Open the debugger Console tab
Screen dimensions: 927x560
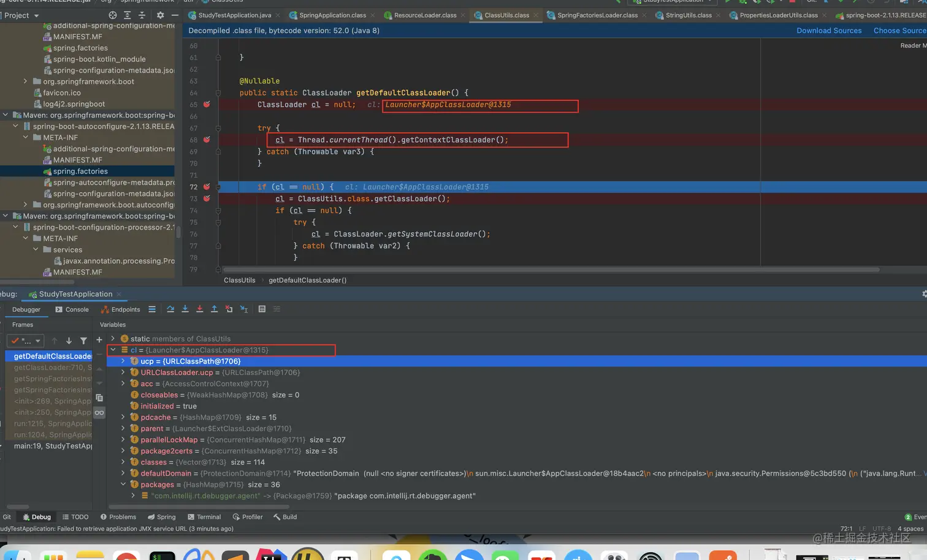coord(72,309)
